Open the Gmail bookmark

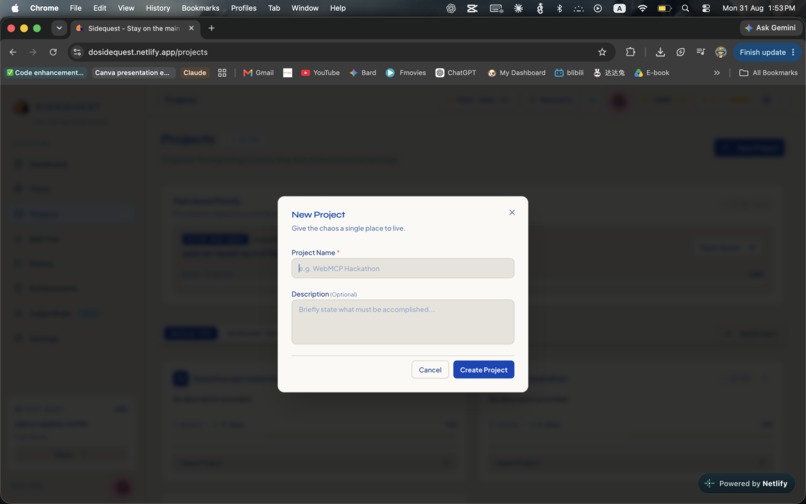point(259,73)
